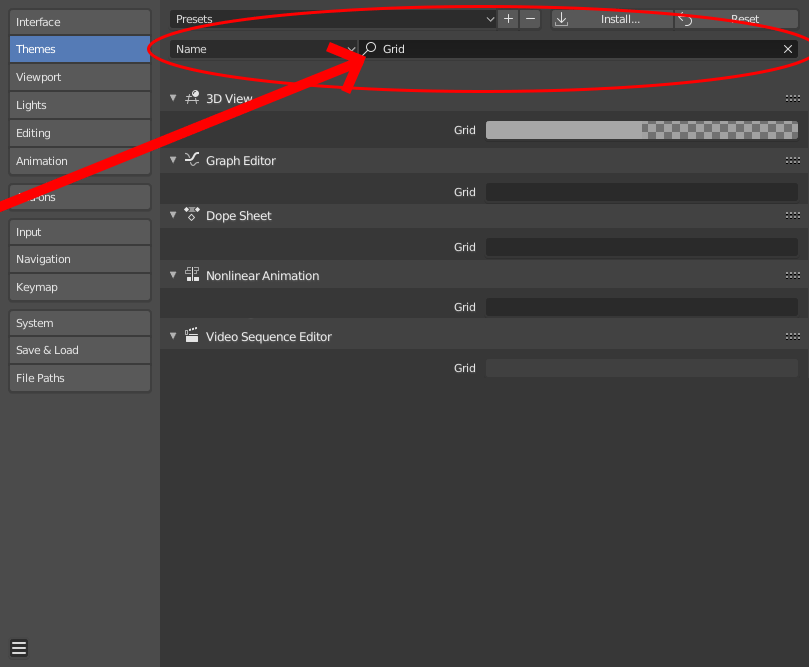809x667 pixels.
Task: Open the Save & Load tab
Action: (x=80, y=350)
